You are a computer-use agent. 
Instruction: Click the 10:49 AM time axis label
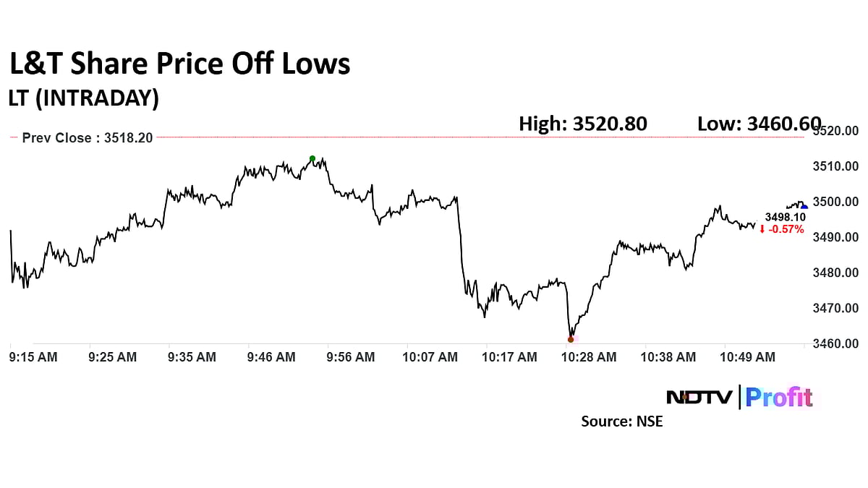(x=747, y=356)
